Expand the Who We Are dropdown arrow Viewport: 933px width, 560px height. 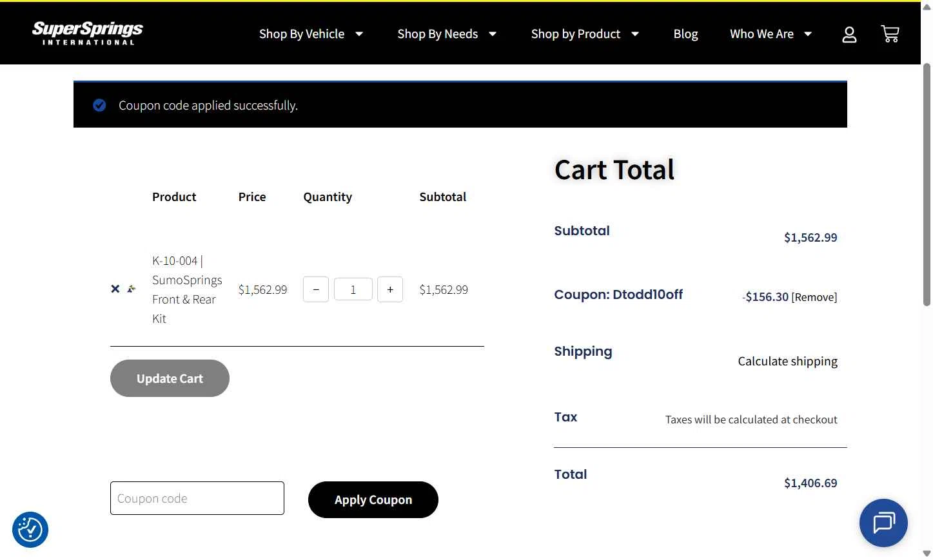coord(808,34)
